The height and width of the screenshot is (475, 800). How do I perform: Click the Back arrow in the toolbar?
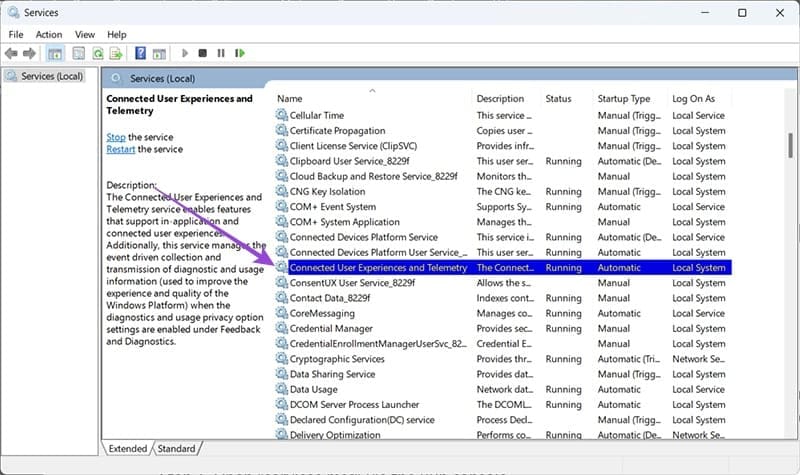click(x=11, y=53)
